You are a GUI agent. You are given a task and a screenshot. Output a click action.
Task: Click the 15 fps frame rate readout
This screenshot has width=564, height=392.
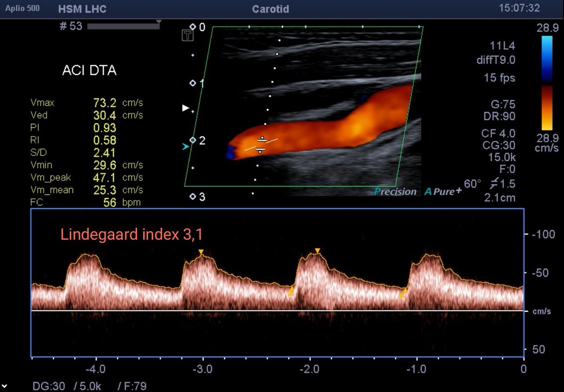[500, 78]
